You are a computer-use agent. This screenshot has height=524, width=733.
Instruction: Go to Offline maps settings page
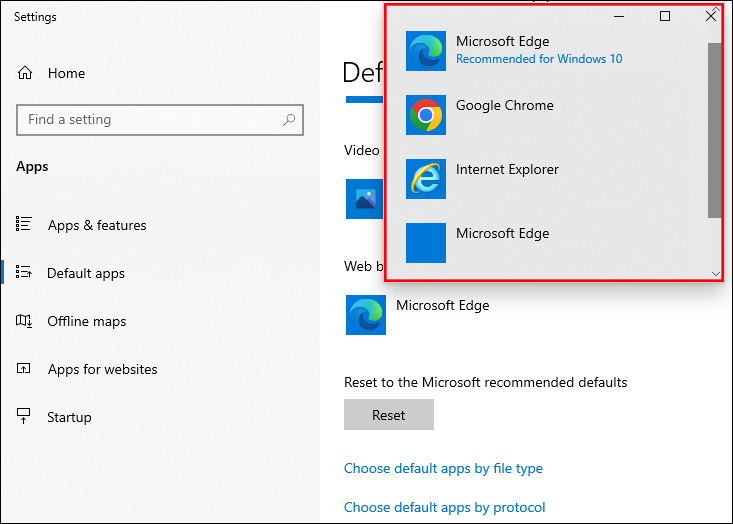[87, 321]
